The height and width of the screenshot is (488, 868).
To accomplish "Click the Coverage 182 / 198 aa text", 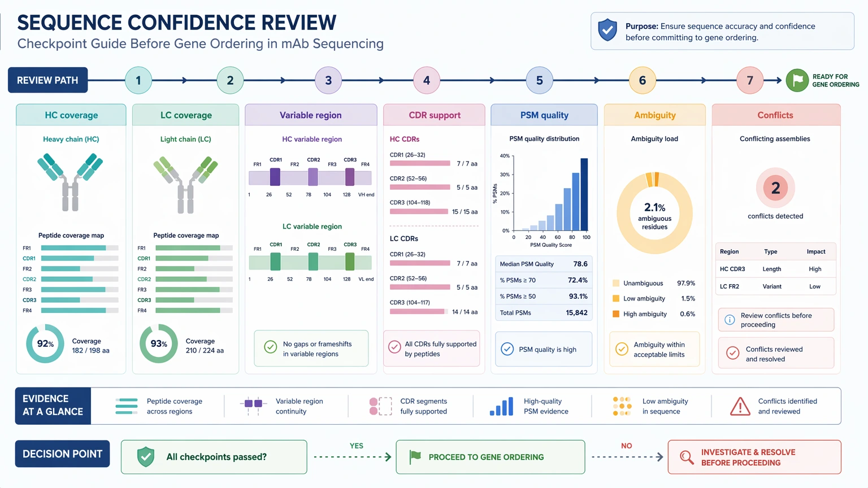I will 90,346.
